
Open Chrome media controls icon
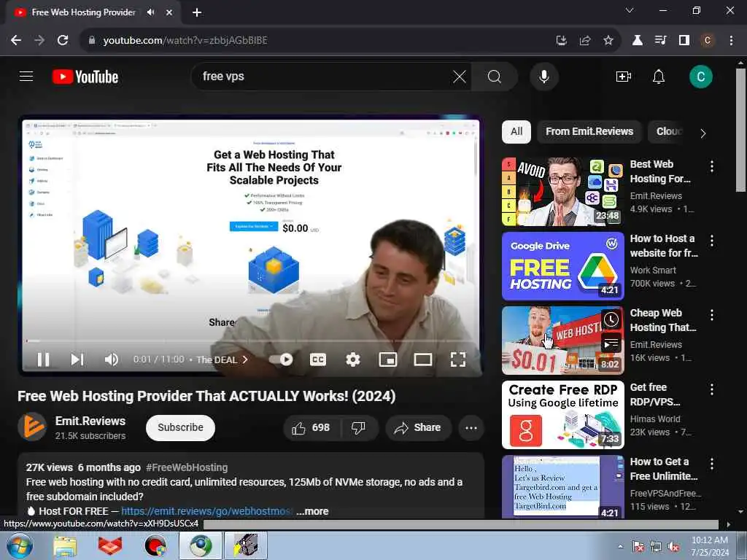click(x=660, y=41)
